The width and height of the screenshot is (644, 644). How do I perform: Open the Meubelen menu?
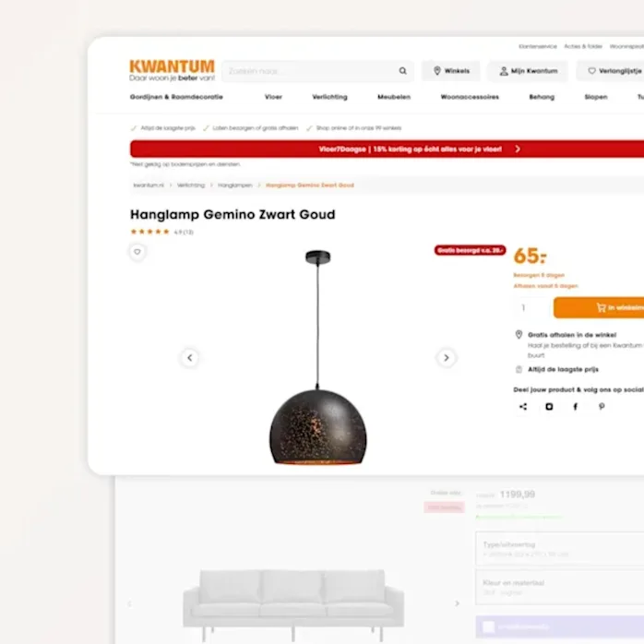(x=394, y=97)
